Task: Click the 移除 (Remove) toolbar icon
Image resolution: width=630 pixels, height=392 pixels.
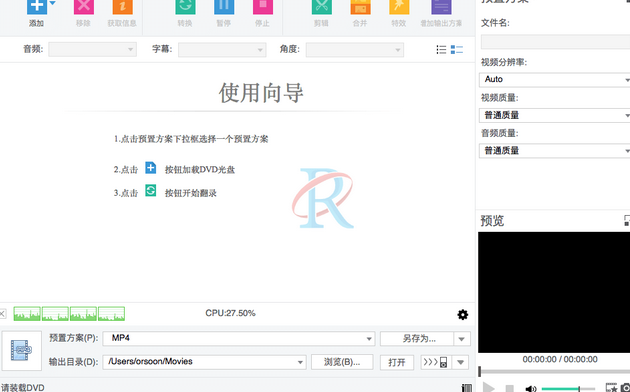Action: (x=84, y=7)
